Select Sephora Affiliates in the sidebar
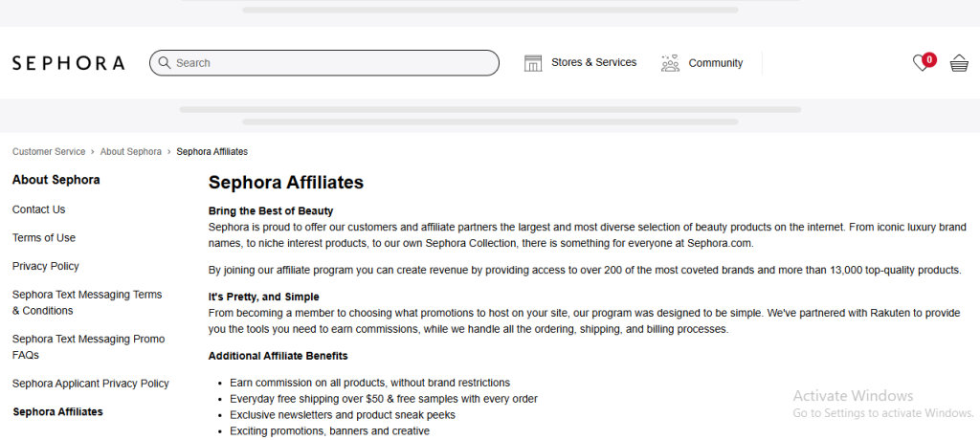 click(x=57, y=412)
